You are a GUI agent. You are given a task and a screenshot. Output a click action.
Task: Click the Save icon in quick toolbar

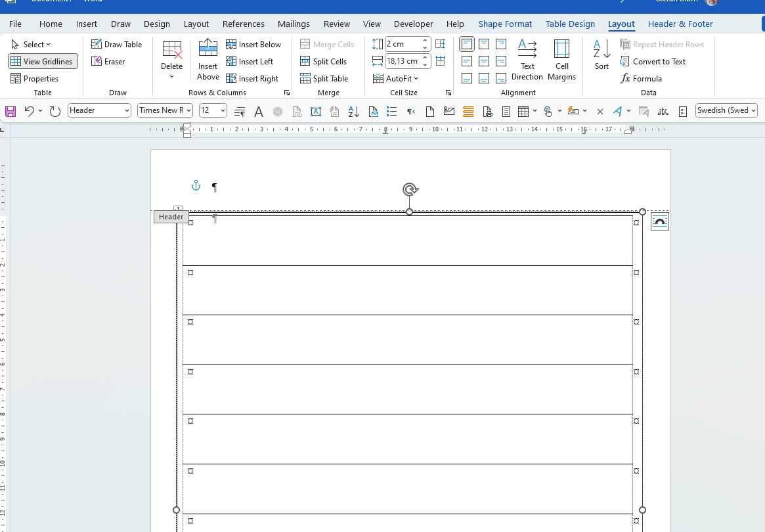click(11, 111)
